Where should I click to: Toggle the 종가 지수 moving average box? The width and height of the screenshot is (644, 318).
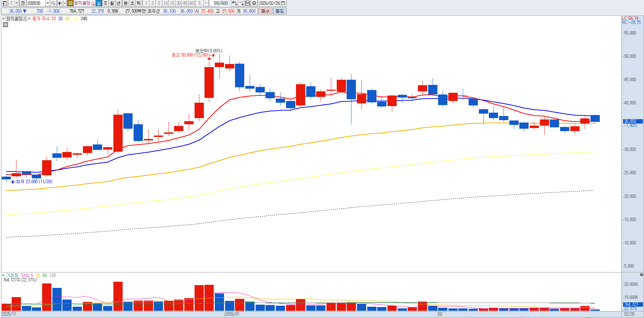[29, 18]
